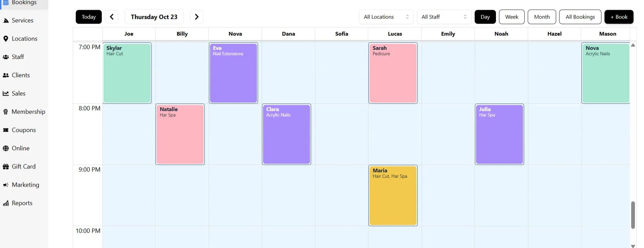Select the Membership icon in sidebar
The image size is (644, 248).
pyautogui.click(x=5, y=112)
